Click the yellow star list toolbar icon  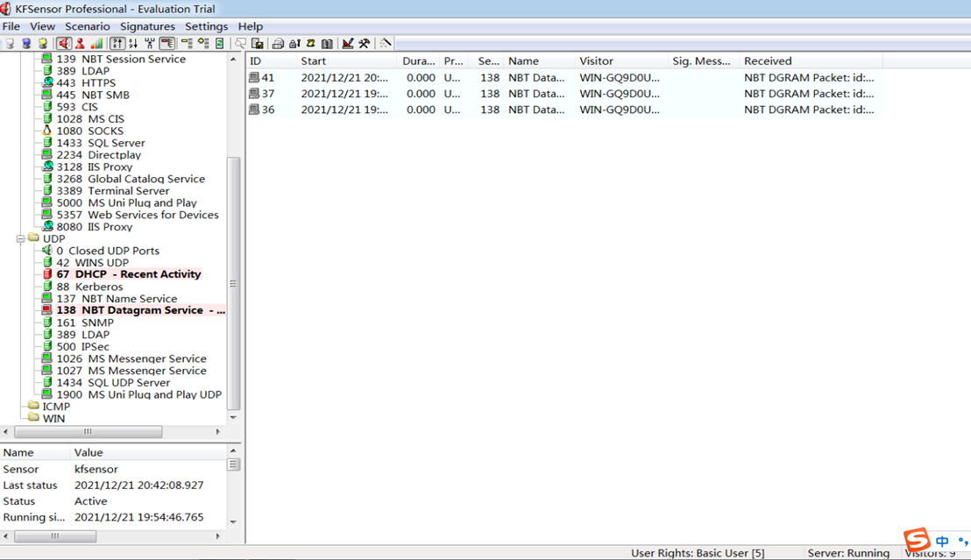[x=203, y=43]
